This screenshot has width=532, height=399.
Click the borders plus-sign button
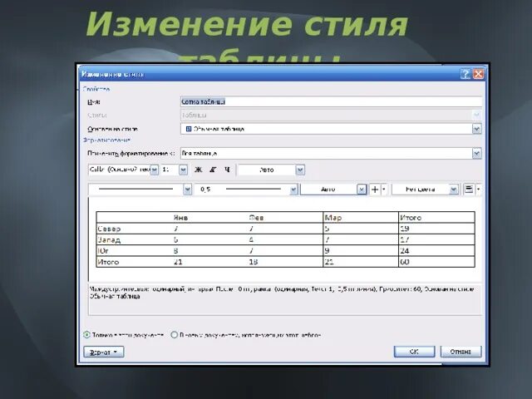(x=375, y=190)
